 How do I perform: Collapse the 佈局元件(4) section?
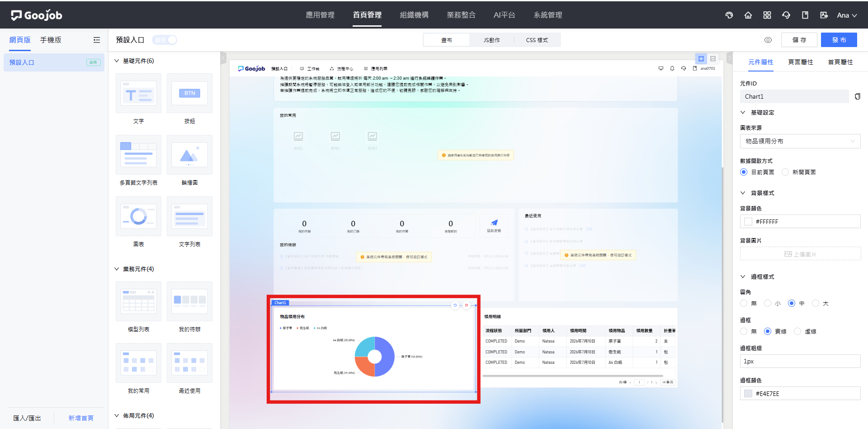pos(117,415)
